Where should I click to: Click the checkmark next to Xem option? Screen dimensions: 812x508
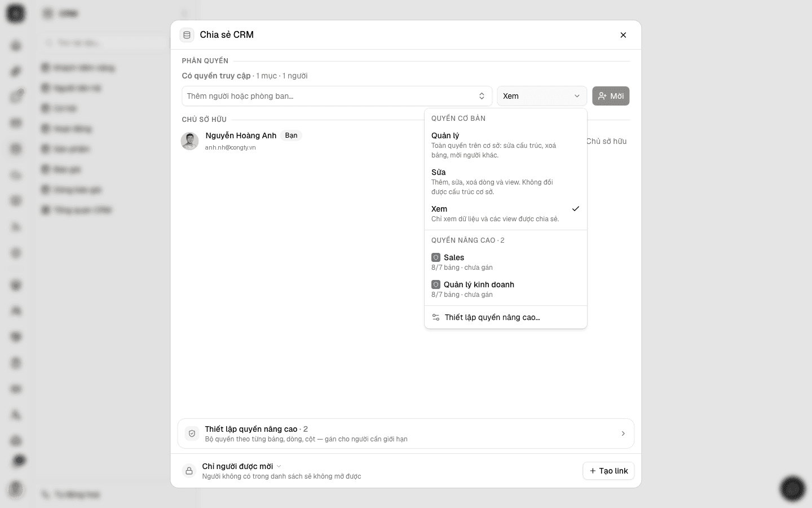click(575, 209)
